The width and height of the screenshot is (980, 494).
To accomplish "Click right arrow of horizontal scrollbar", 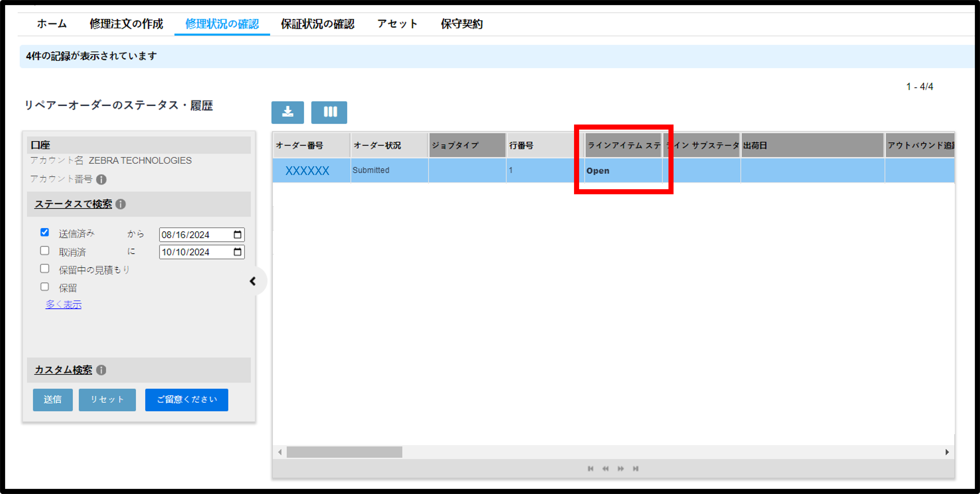I will (x=947, y=452).
